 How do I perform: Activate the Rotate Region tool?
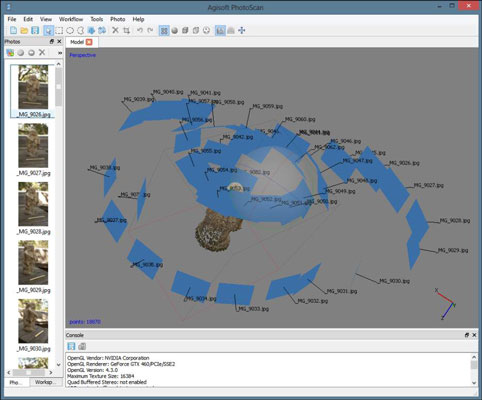pyautogui.click(x=102, y=31)
